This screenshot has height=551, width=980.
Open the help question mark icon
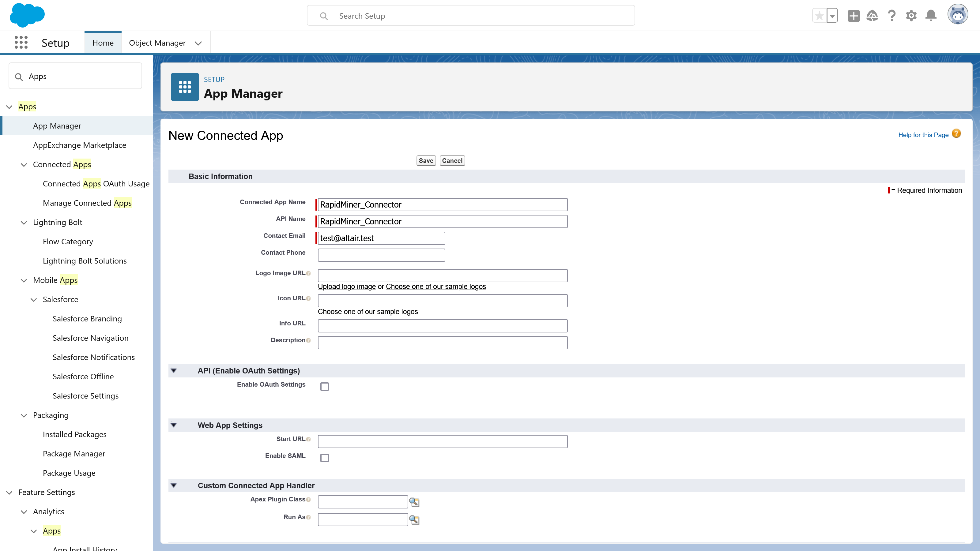pyautogui.click(x=891, y=16)
